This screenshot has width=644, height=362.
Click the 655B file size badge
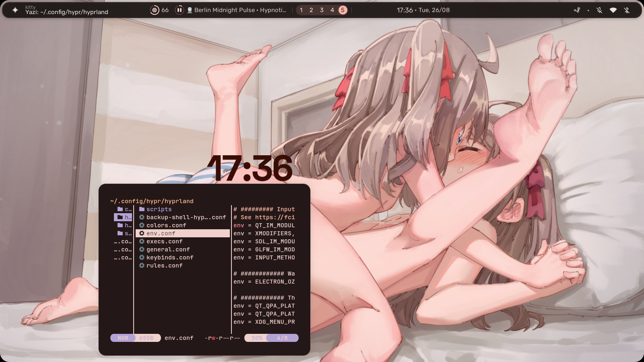[147, 338]
